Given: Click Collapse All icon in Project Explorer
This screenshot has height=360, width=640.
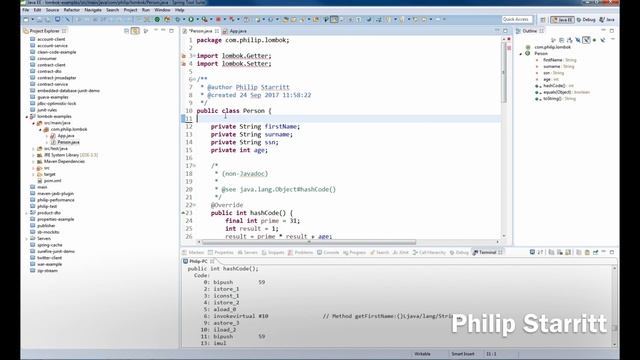Looking at the screenshot, I should pyautogui.click(x=127, y=31).
